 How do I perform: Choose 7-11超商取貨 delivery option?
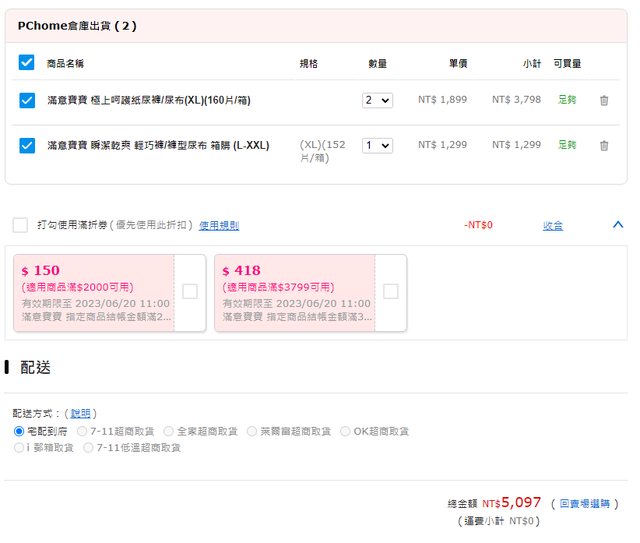pyautogui.click(x=84, y=431)
